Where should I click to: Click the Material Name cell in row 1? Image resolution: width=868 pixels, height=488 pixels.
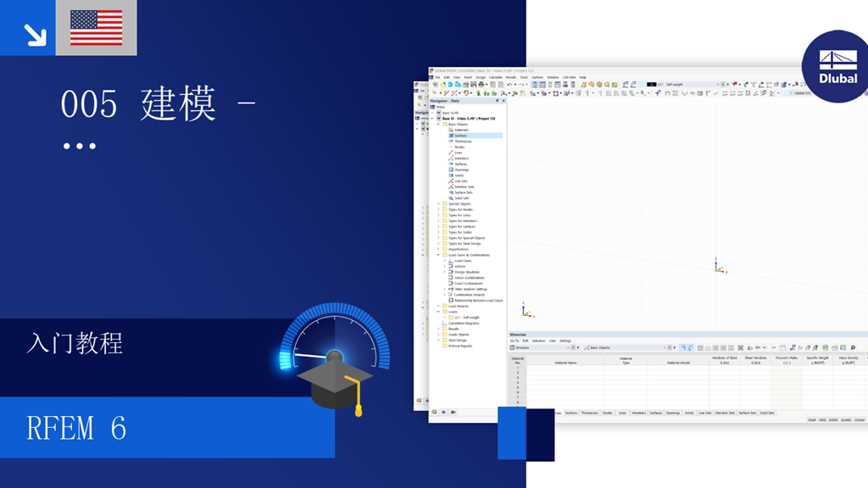tap(565, 368)
